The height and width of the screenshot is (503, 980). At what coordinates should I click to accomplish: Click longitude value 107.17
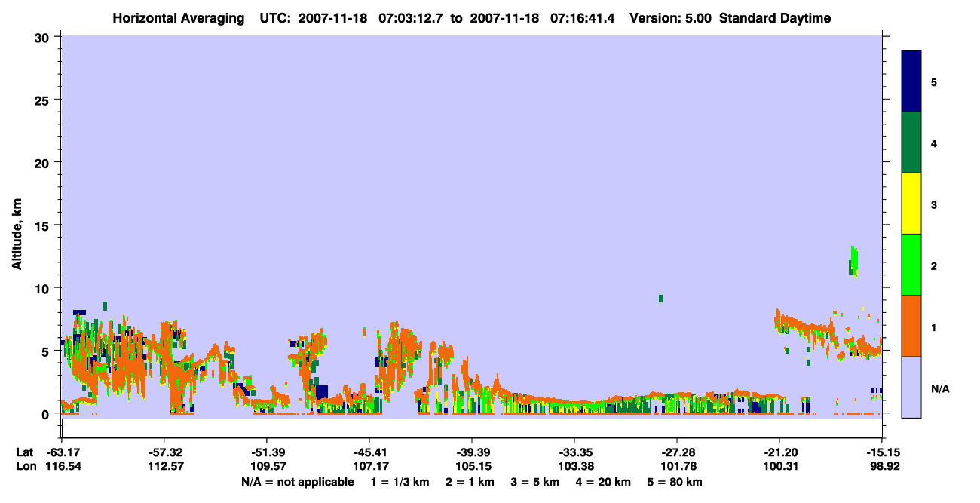coord(369,466)
